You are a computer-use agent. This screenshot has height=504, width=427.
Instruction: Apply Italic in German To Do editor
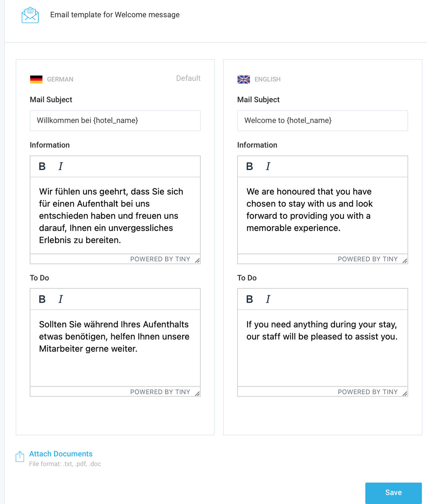coord(61,299)
